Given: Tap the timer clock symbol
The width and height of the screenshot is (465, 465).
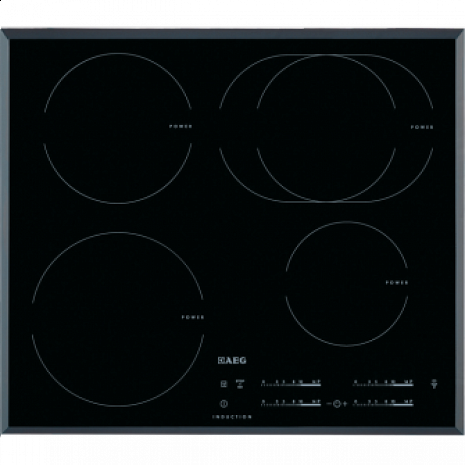Looking at the screenshot, I should pyautogui.click(x=337, y=404).
